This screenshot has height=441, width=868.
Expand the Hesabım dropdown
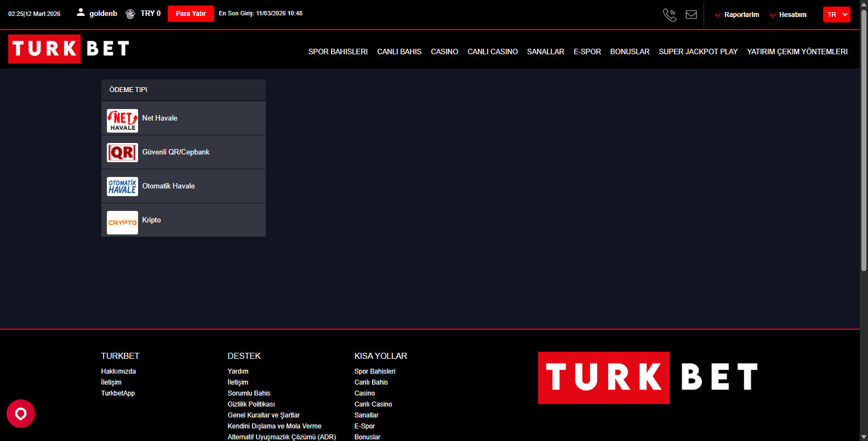click(788, 15)
